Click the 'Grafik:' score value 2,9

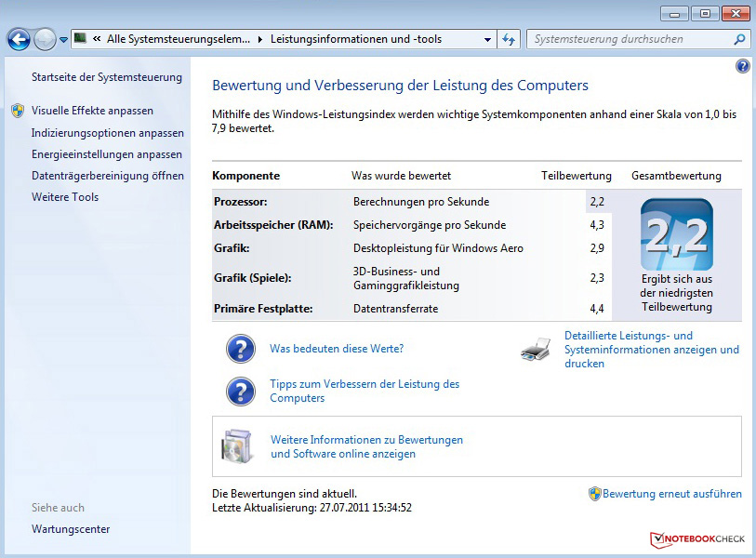[x=597, y=248]
